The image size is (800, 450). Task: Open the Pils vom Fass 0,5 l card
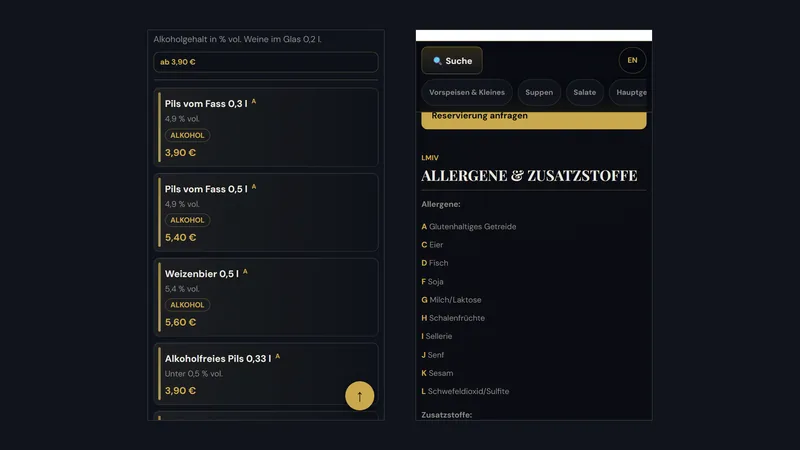pyautogui.click(x=266, y=212)
